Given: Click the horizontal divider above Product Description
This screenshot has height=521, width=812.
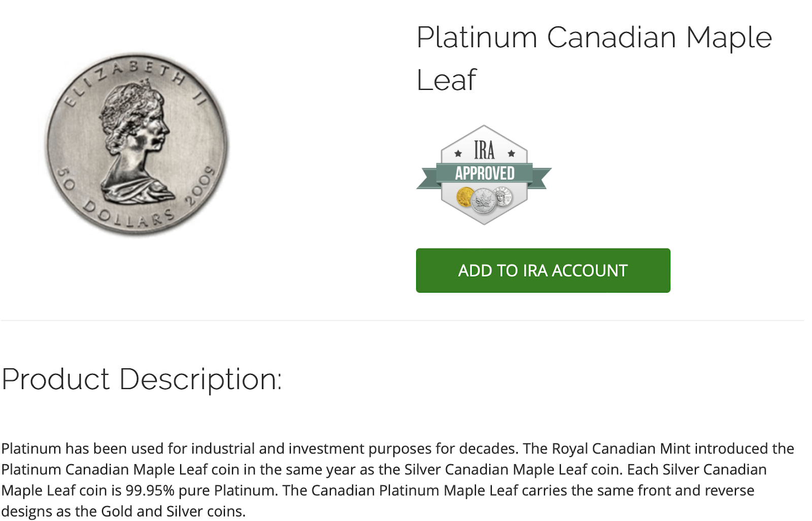Looking at the screenshot, I should click(402, 321).
